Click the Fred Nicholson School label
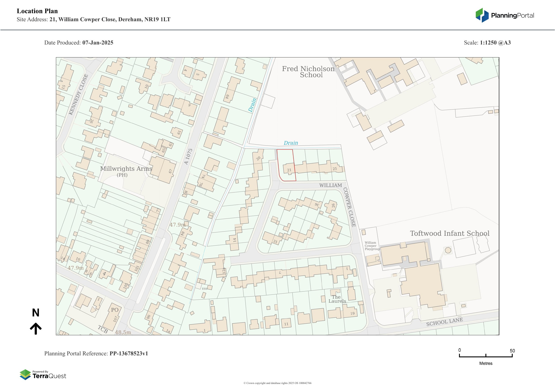Screen dimensions: 555x392 coord(308,72)
